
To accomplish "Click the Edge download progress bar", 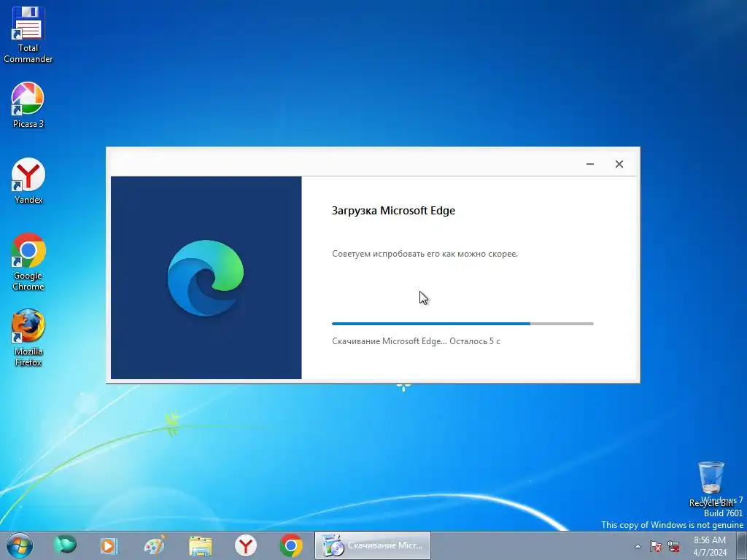I will 462,324.
